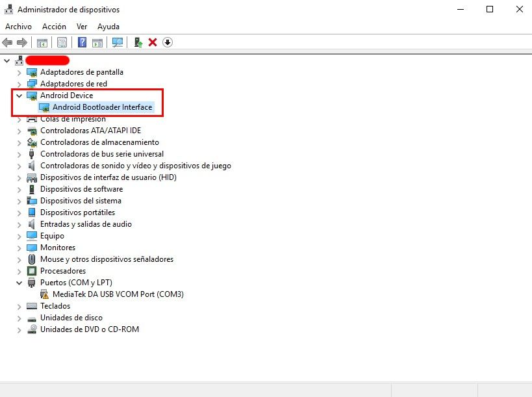Open the Ayuda menu
532x397 pixels.
tap(108, 27)
